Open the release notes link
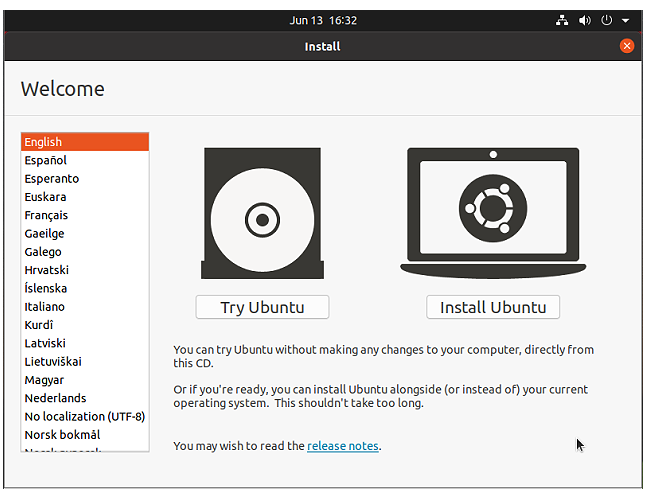The height and width of the screenshot is (493, 652). coord(343,446)
